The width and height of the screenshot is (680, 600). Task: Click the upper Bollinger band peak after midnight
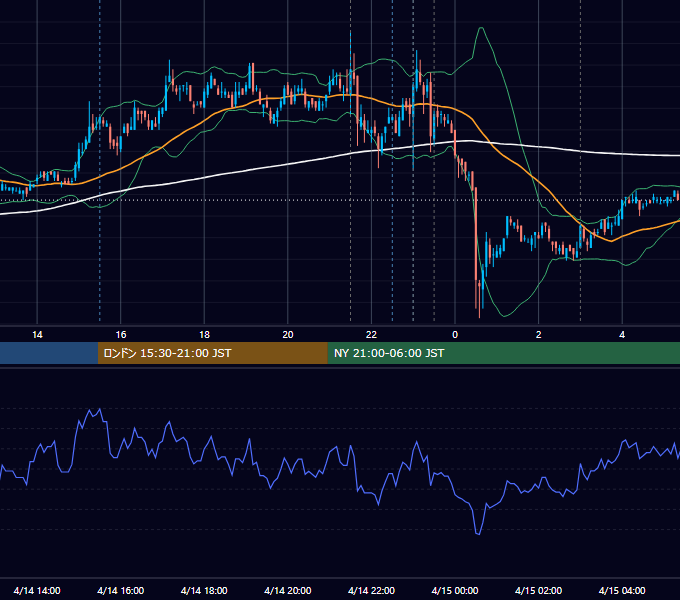tap(481, 28)
